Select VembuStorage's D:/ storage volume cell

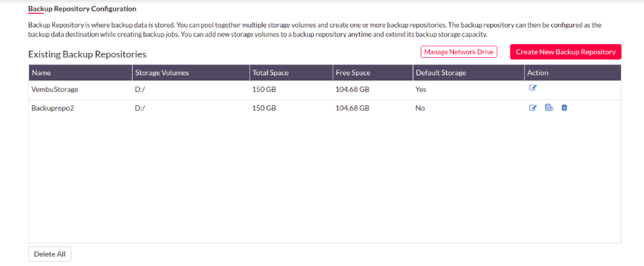(x=141, y=89)
